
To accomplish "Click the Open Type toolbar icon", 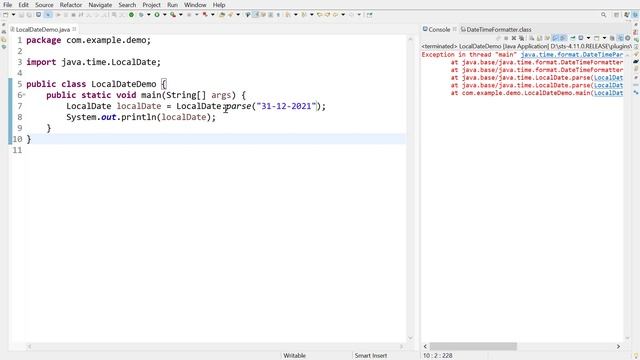I will [222, 15].
